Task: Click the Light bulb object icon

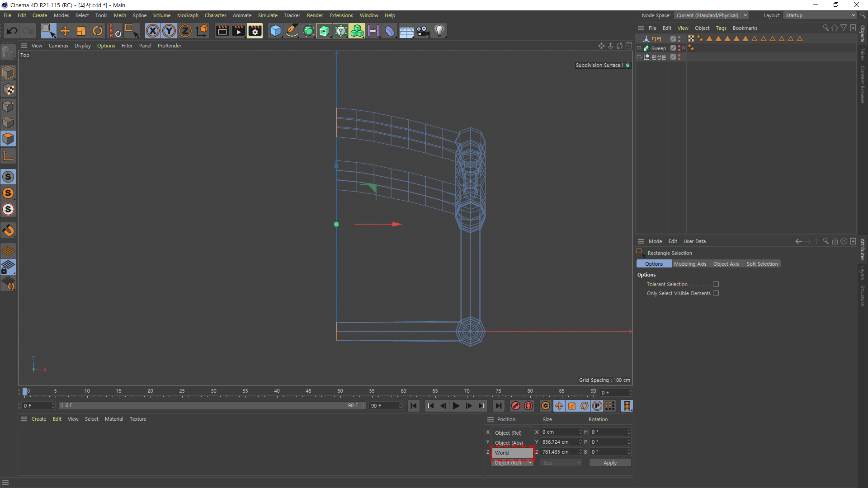Action: point(439,31)
